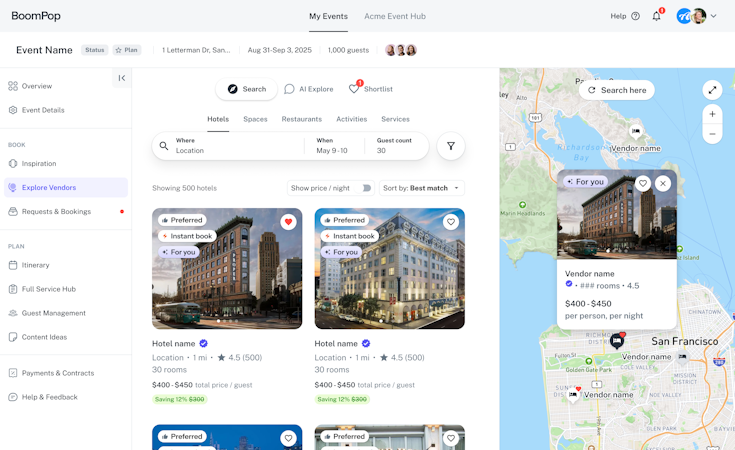
Task: Click the Showing 500 hotels text
Action: point(184,188)
